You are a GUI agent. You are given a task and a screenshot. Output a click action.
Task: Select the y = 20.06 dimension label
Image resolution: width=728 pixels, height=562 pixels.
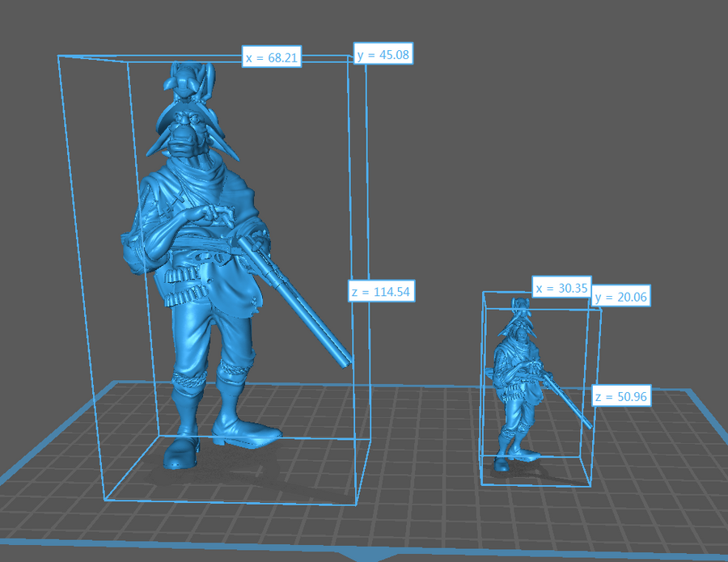(x=620, y=298)
